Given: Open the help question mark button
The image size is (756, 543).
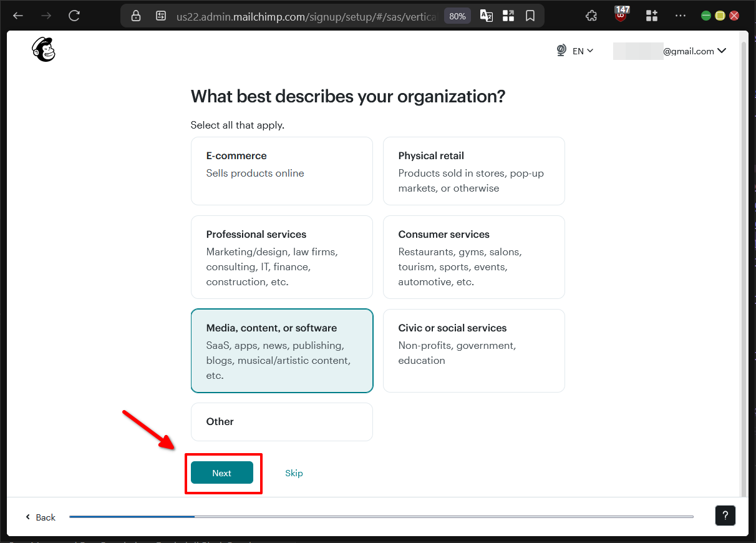Looking at the screenshot, I should coord(725,516).
